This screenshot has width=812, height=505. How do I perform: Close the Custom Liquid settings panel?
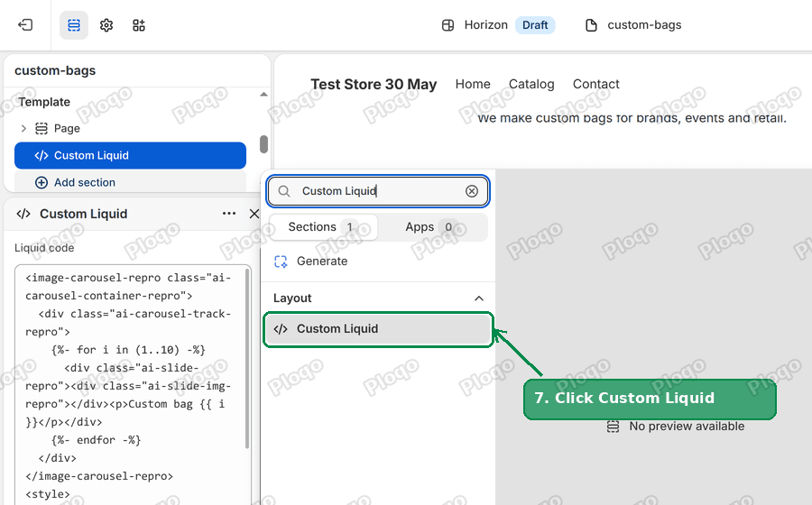click(x=254, y=214)
